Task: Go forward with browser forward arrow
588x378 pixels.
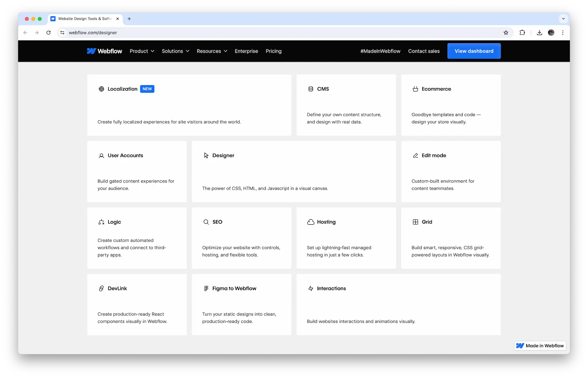Action: [x=37, y=32]
